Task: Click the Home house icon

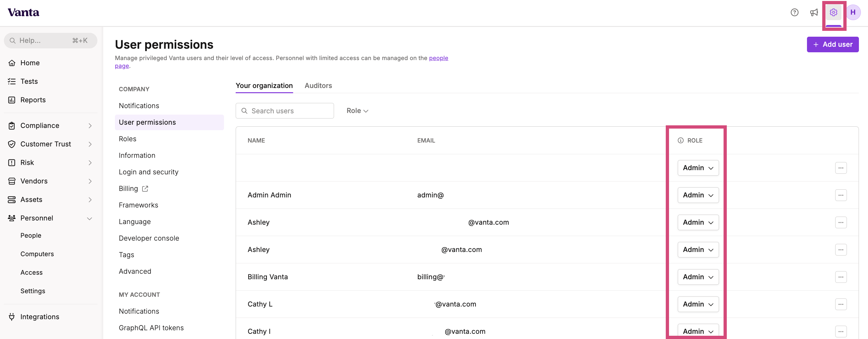Action: click(x=12, y=63)
